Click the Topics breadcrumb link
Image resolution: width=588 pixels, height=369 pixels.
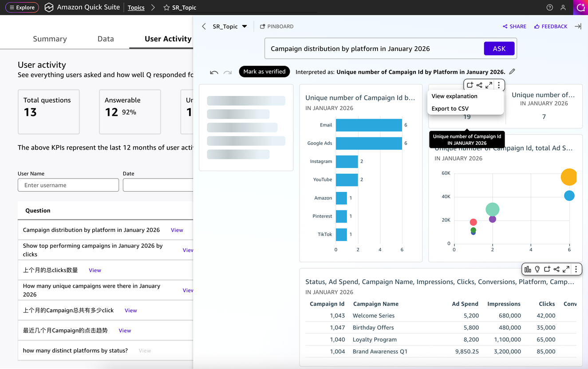(136, 8)
